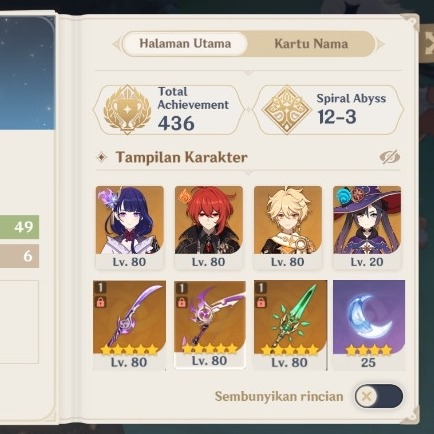Open the blue crescent moon item icon
The height and width of the screenshot is (434, 434).
pyautogui.click(x=369, y=317)
